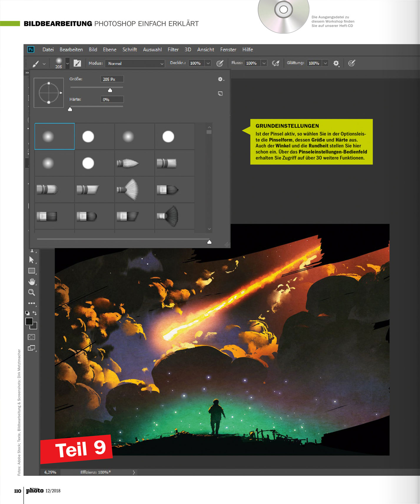This screenshot has height=504, width=420.
Task: Click the Härte 0% field
Action: [x=112, y=100]
